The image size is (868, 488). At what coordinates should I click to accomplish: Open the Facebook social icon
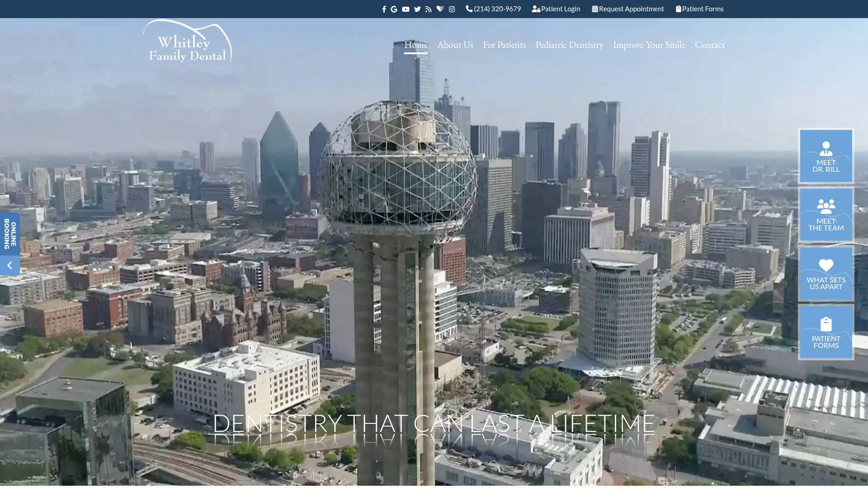pyautogui.click(x=384, y=9)
